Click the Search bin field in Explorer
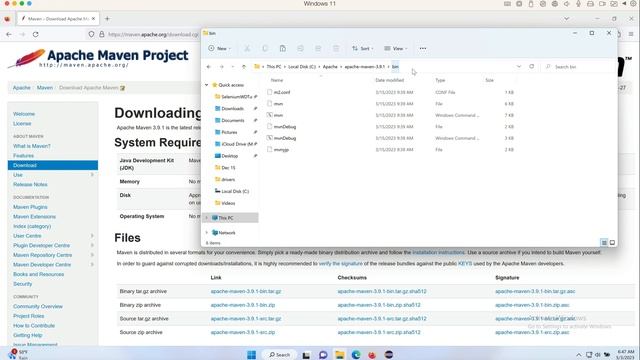The height and width of the screenshot is (360, 640). (578, 67)
